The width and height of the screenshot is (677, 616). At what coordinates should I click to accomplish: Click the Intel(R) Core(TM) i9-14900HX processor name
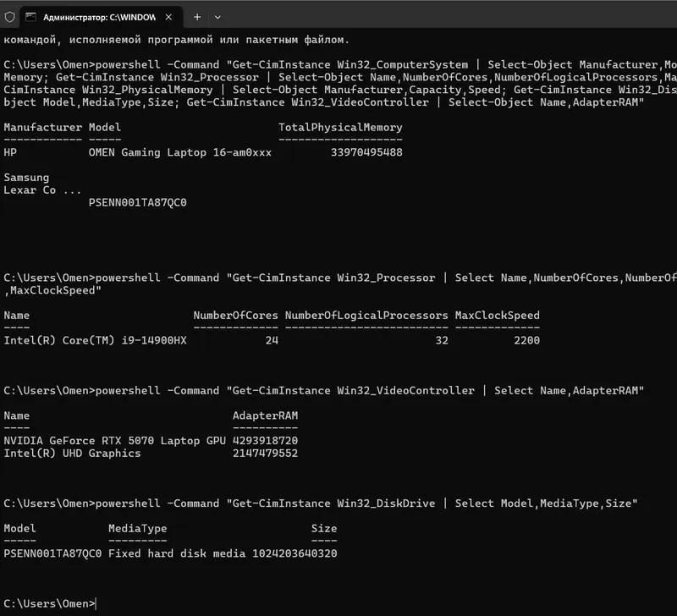[x=96, y=341]
